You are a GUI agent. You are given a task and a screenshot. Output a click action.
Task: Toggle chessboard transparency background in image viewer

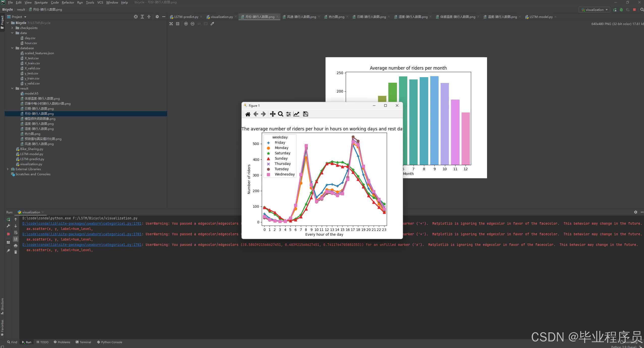(171, 24)
